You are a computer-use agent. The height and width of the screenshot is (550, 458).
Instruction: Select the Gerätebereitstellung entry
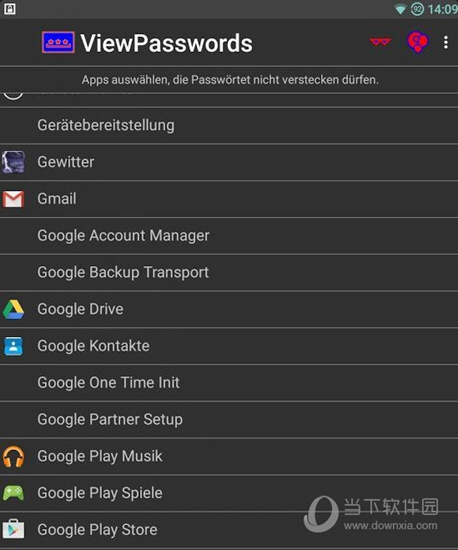(x=229, y=126)
